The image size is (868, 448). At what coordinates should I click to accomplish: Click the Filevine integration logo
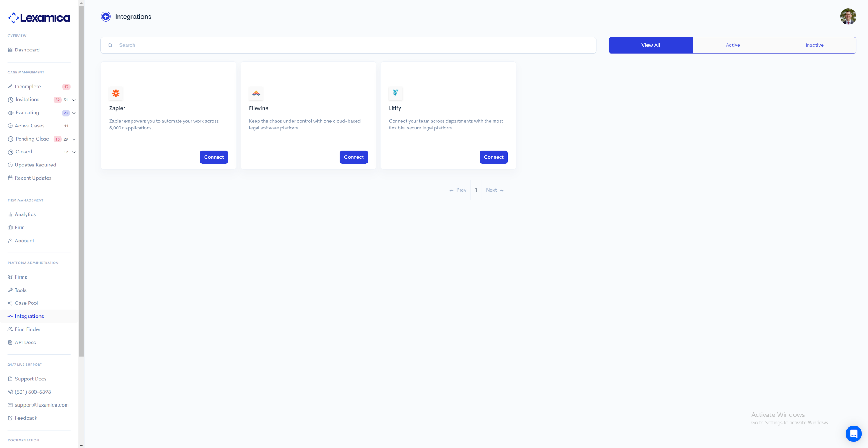256,94
